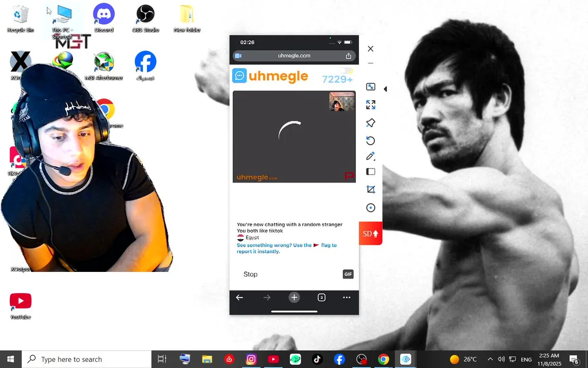Viewport: 588px width, 368px height.
Task: Open the 2:25 AM clock calendar
Action: point(549,359)
